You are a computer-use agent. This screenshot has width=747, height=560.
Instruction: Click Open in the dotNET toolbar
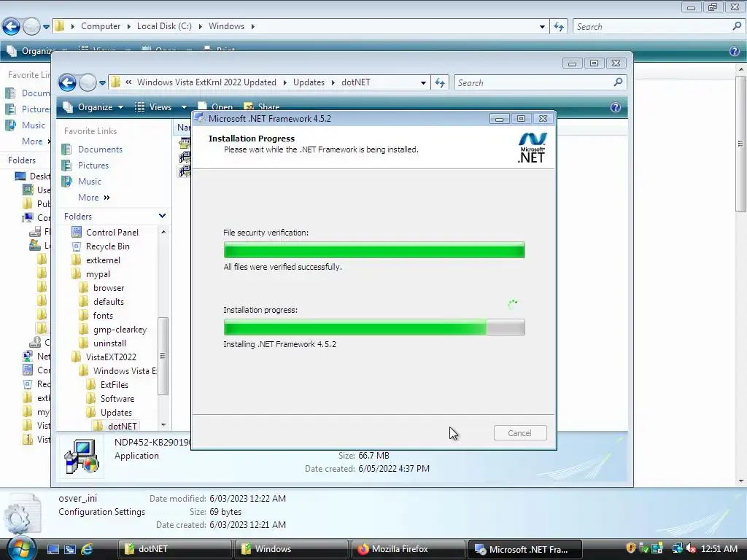[216, 107]
